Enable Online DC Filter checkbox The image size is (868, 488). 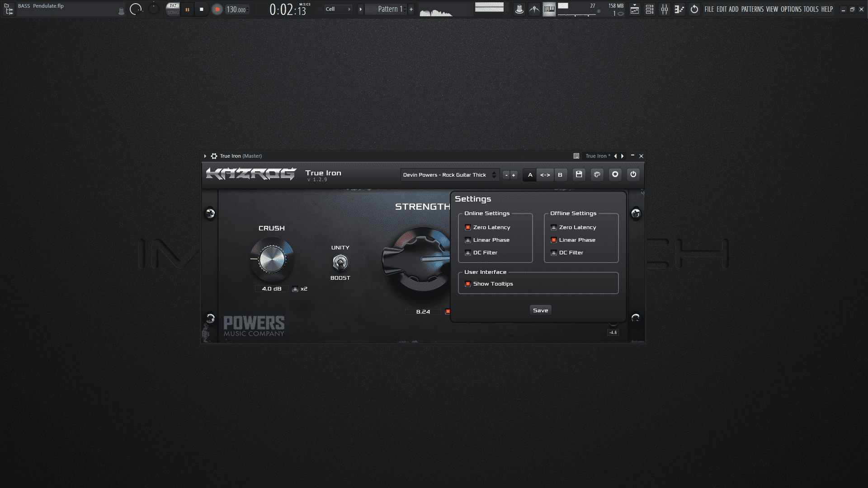point(468,253)
